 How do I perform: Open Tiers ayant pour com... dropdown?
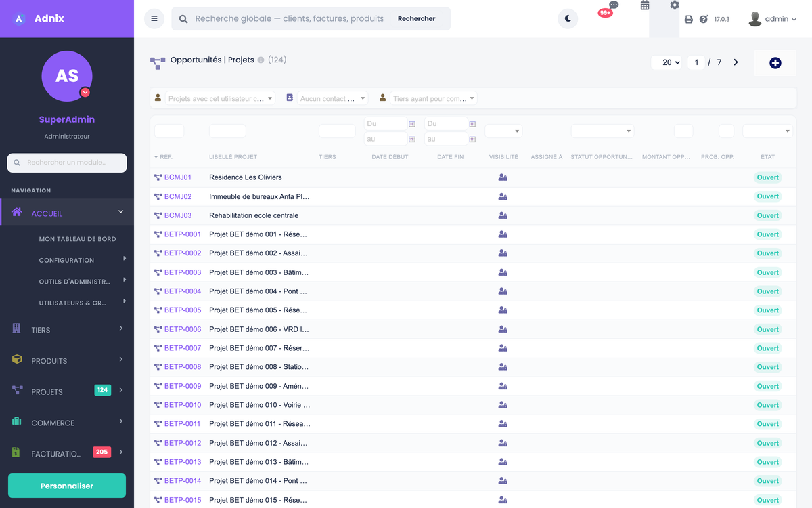click(434, 98)
